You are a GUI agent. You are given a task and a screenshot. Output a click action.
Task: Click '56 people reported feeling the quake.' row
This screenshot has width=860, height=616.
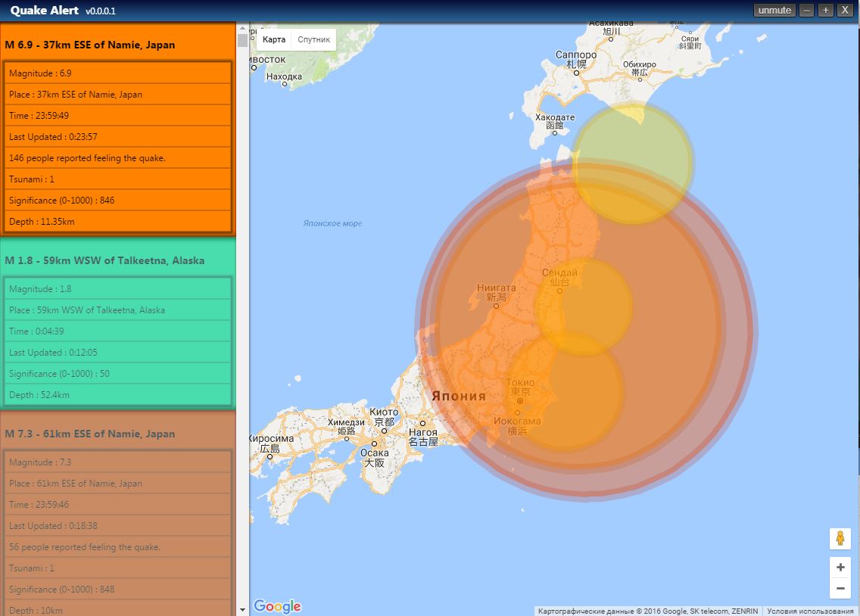click(117, 547)
